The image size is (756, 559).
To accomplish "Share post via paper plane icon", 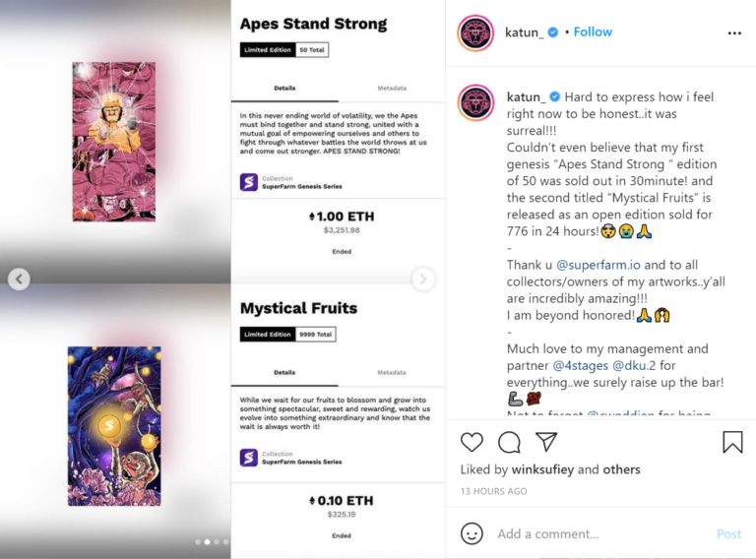I will [546, 442].
